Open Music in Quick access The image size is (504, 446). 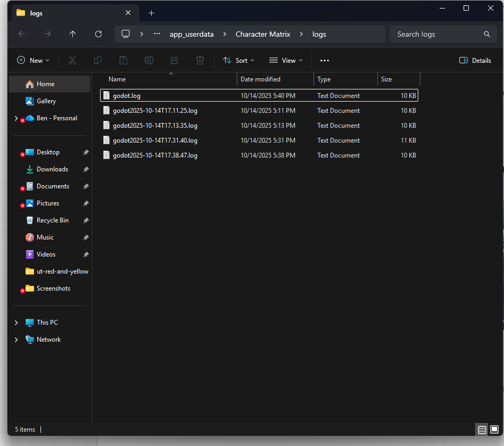pos(49,237)
